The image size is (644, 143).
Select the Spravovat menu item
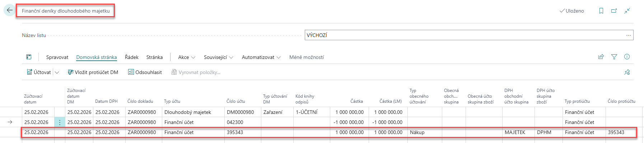tap(57, 57)
